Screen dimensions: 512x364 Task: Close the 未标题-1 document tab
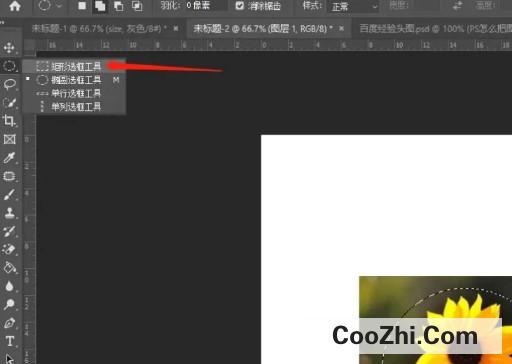point(176,29)
